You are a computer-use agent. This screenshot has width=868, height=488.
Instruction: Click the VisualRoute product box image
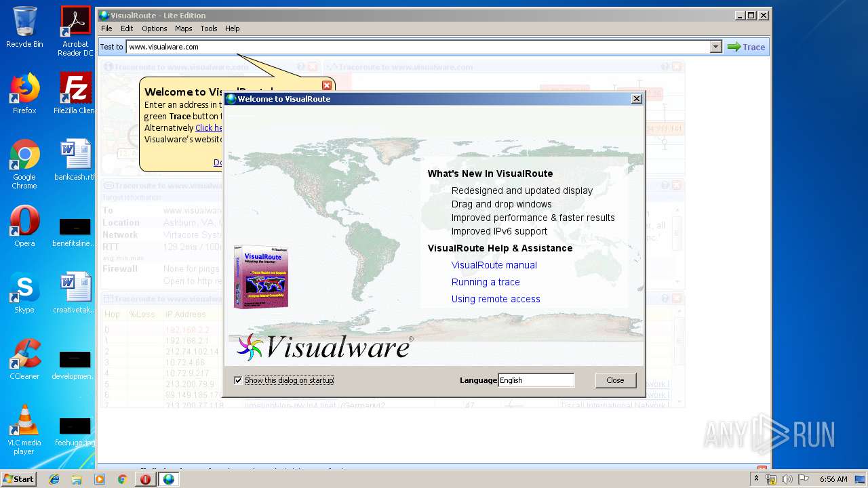point(261,277)
